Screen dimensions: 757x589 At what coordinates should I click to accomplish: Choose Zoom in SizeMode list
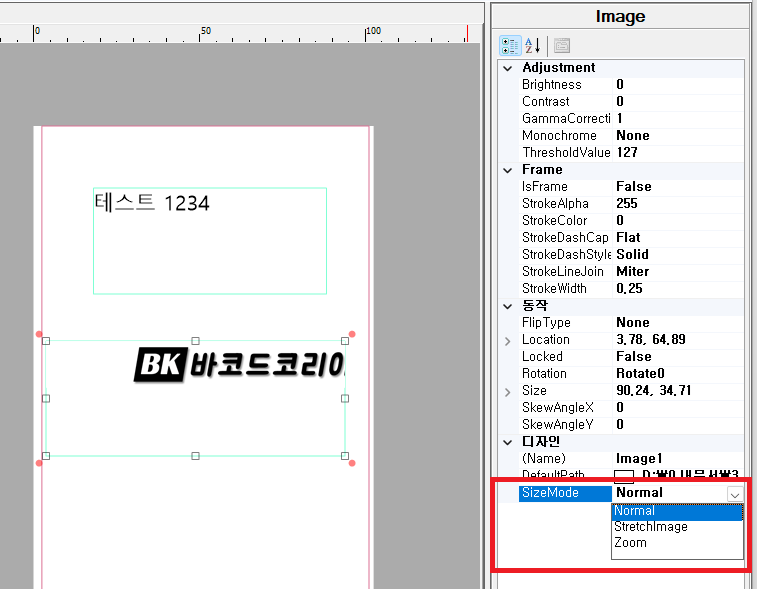point(677,543)
